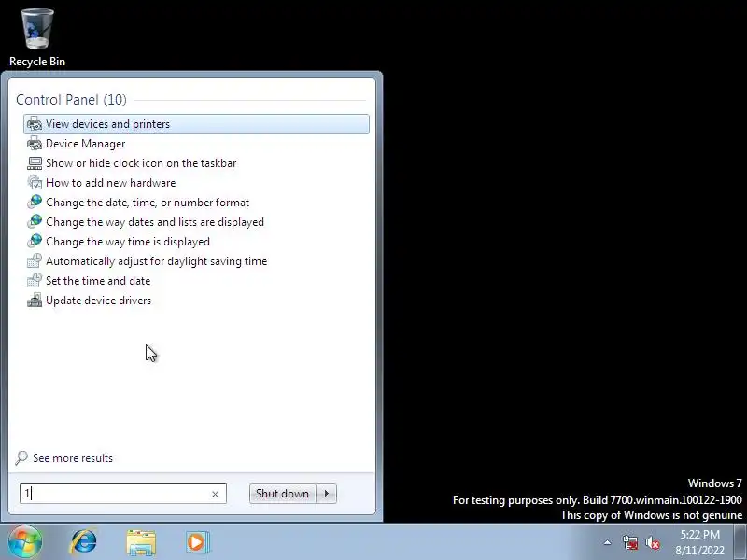Open View devices and printers result

pos(196,124)
